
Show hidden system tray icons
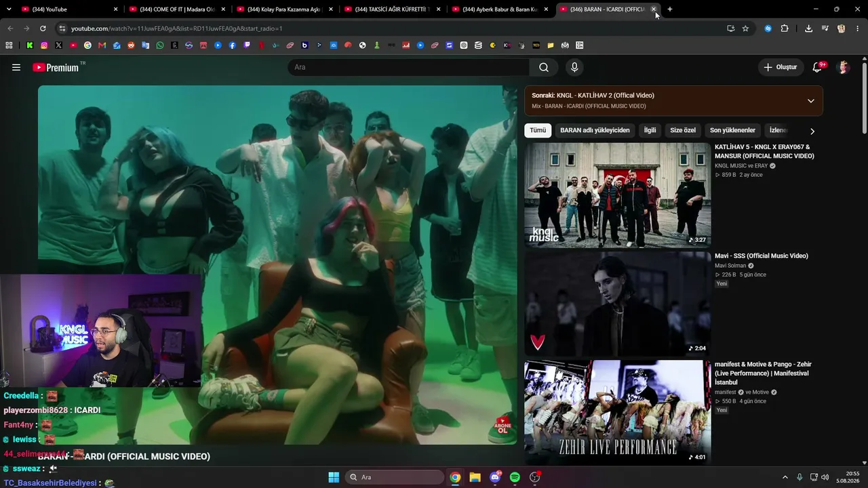tap(785, 477)
